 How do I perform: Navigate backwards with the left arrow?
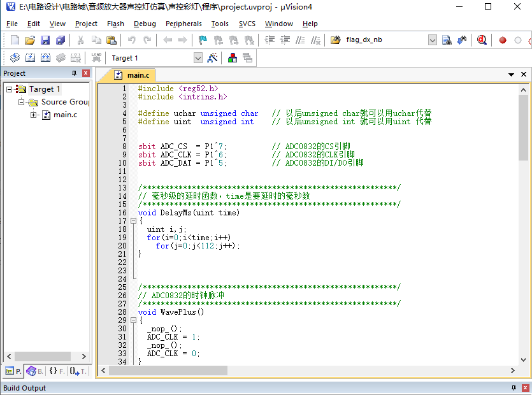[168, 40]
